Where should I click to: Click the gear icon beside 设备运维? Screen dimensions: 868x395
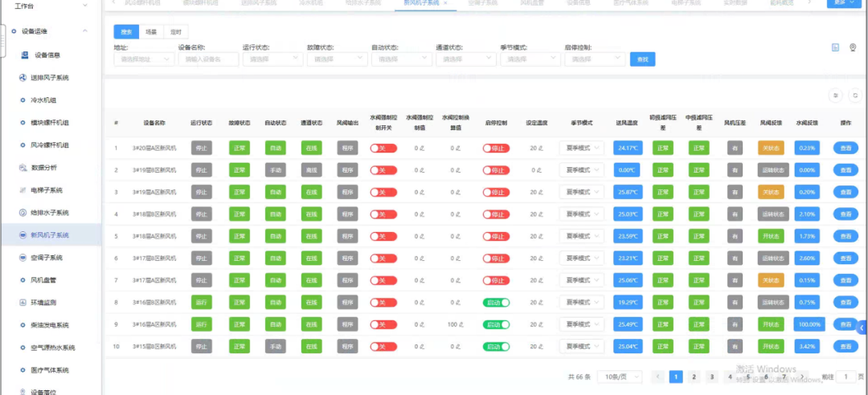(x=14, y=31)
